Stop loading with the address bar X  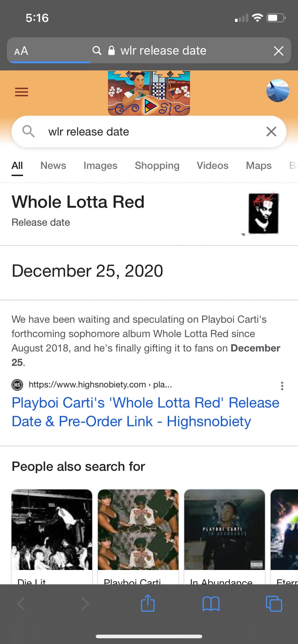278,51
